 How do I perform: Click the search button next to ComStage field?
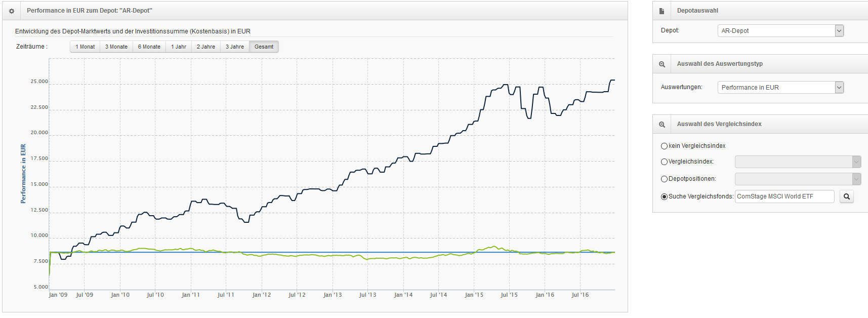tap(847, 196)
